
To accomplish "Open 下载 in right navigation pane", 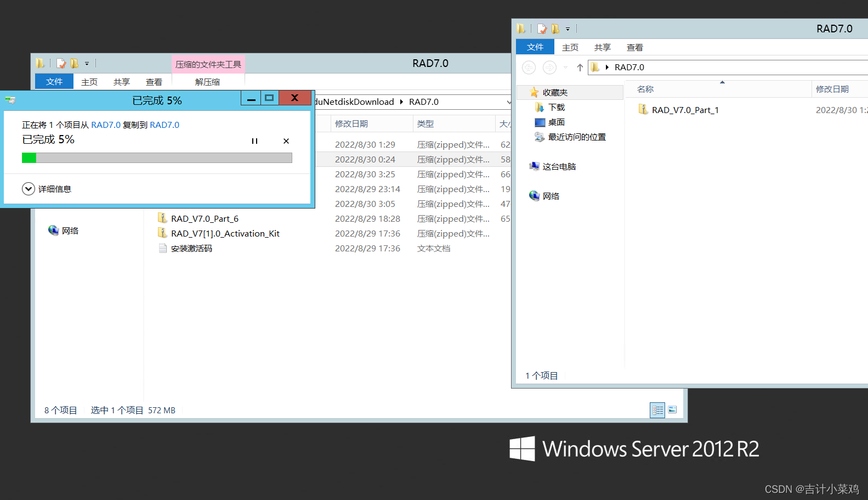I will pyautogui.click(x=557, y=108).
